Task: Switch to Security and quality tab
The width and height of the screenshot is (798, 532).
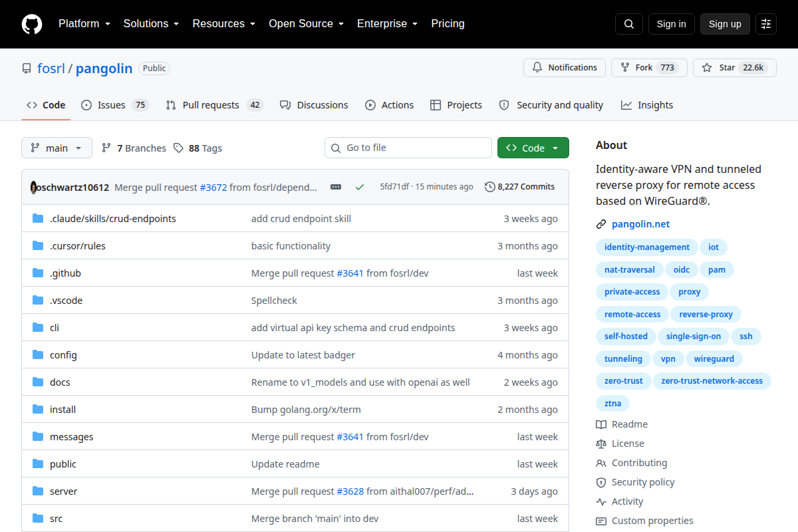Action: point(551,105)
